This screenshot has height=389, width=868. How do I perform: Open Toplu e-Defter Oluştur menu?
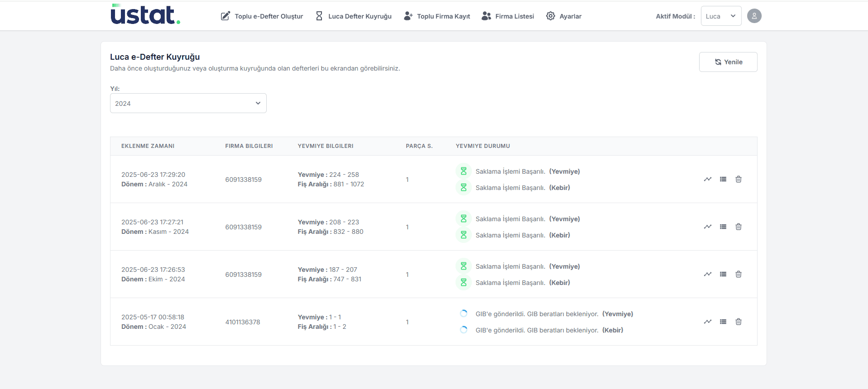pos(262,16)
